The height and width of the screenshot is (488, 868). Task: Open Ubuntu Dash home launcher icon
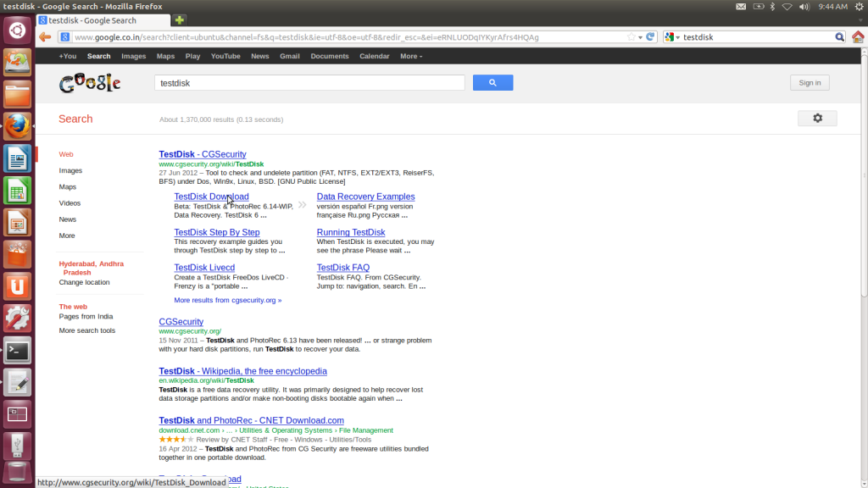coord(17,30)
